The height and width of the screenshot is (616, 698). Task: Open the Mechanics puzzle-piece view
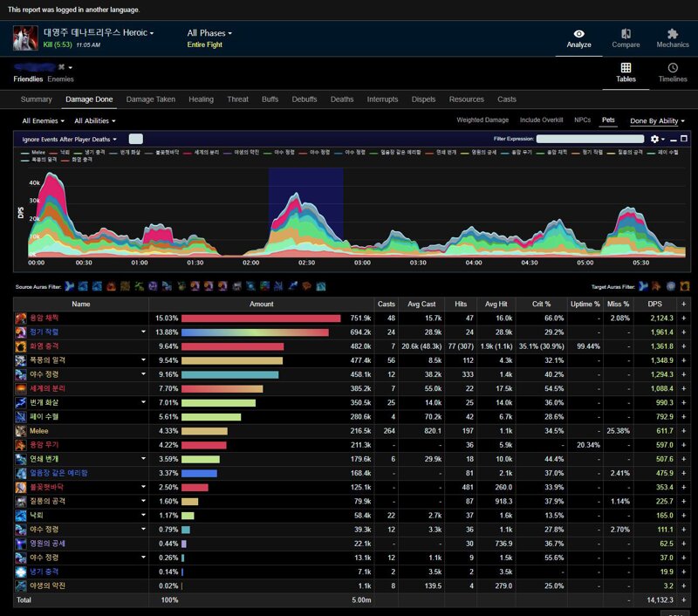tap(672, 38)
